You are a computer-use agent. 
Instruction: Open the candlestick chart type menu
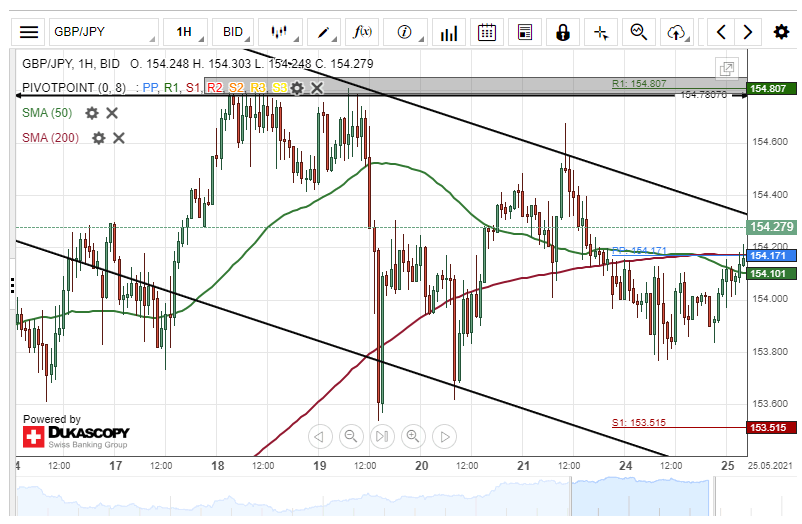280,32
